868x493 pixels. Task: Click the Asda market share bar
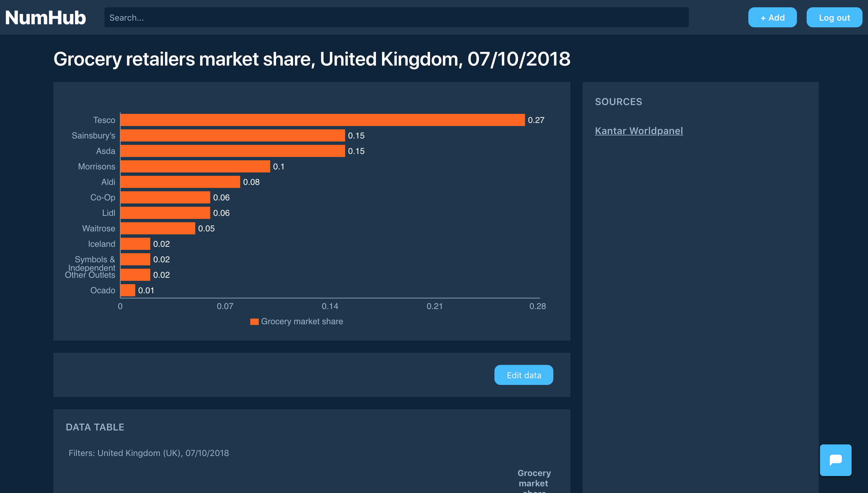click(233, 151)
